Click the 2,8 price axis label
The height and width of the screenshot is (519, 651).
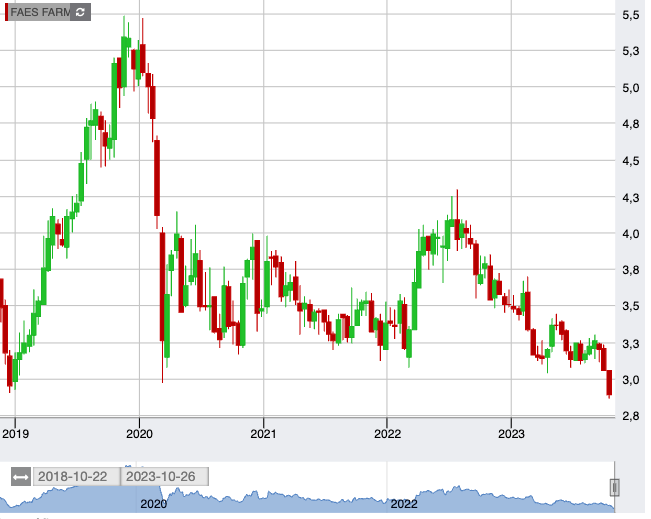(631, 416)
